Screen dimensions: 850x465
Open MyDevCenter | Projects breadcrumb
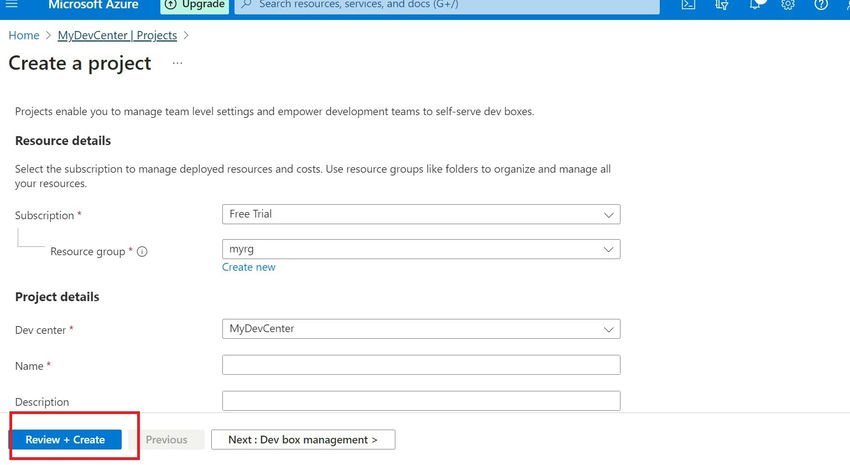point(117,35)
